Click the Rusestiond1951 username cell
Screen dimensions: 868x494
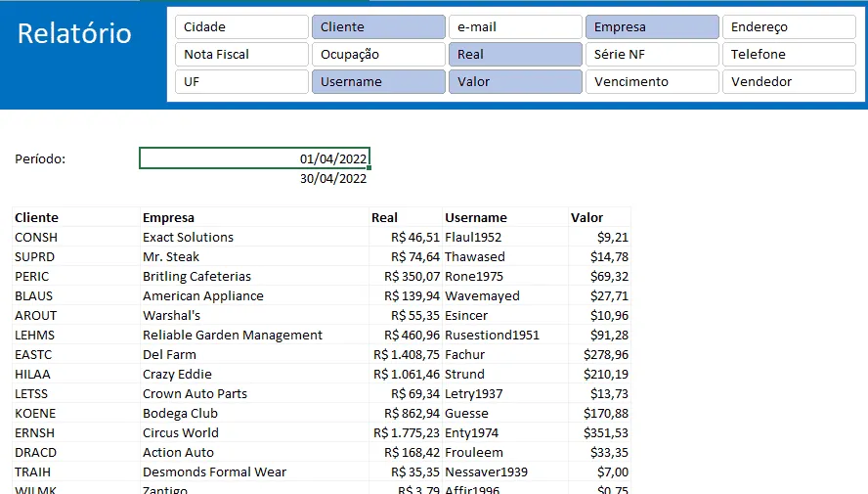505,336
